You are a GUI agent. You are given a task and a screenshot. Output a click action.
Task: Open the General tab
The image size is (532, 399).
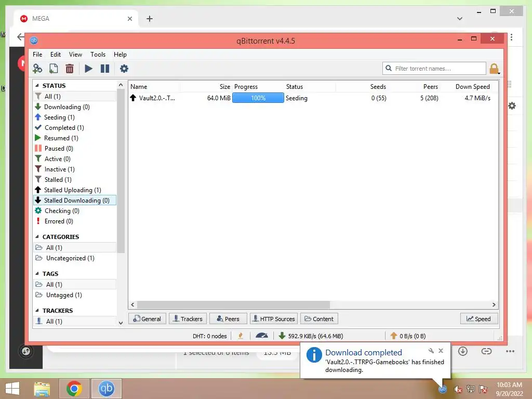(147, 319)
